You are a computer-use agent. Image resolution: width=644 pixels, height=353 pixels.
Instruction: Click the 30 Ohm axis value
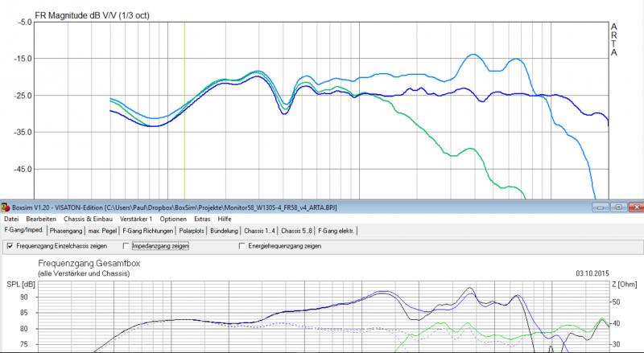tap(616, 345)
